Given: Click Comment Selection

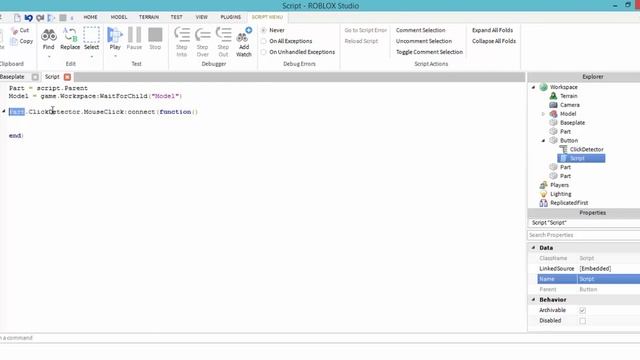Looking at the screenshot, I should tap(420, 30).
